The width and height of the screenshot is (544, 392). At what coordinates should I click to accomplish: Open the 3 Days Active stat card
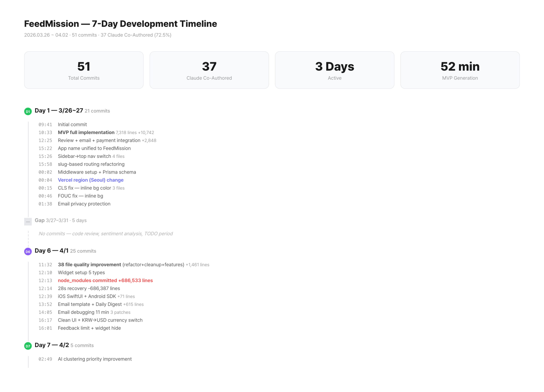334,70
